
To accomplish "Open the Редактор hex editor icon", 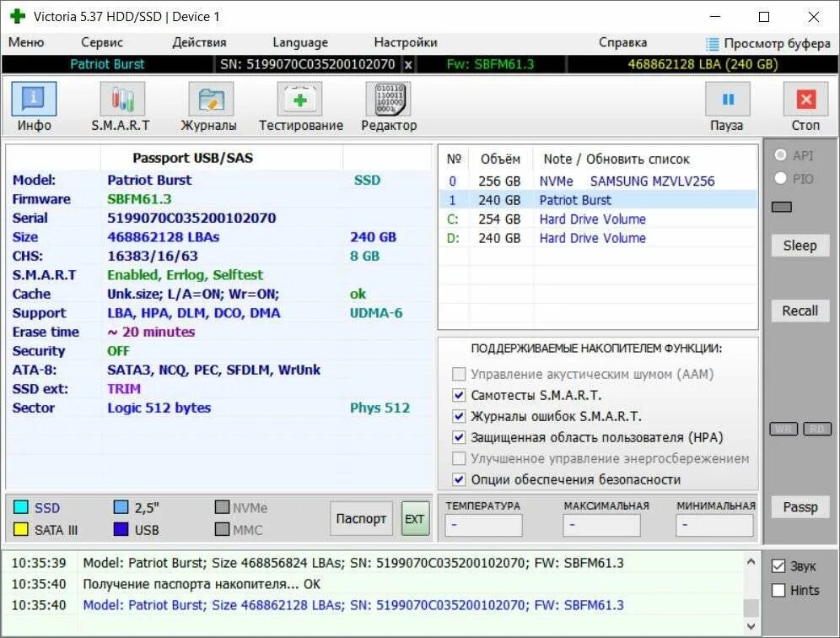I will pyautogui.click(x=389, y=100).
